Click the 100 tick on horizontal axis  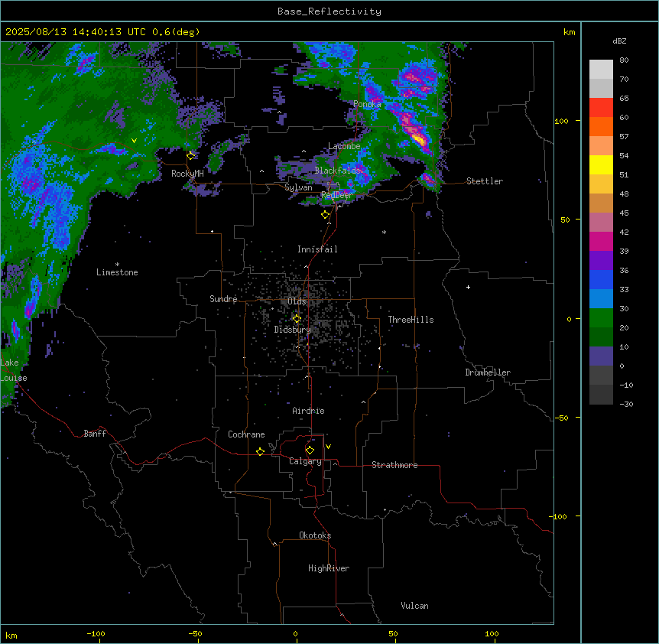492,633
